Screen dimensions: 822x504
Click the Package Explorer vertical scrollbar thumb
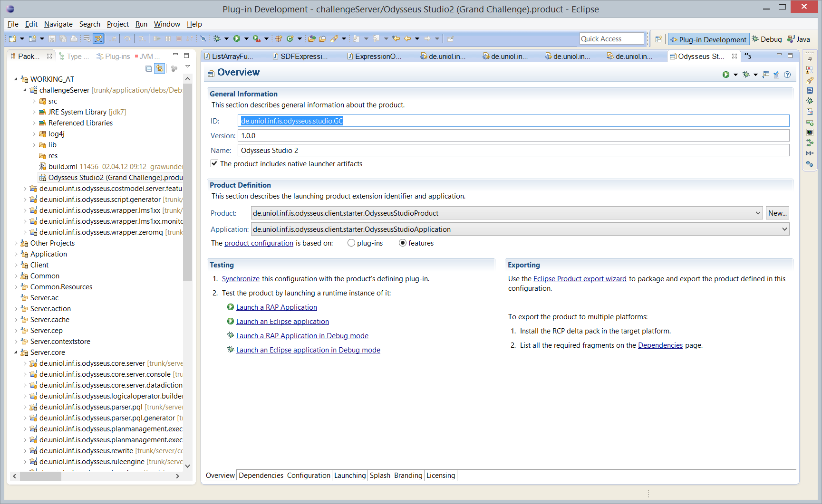click(187, 181)
